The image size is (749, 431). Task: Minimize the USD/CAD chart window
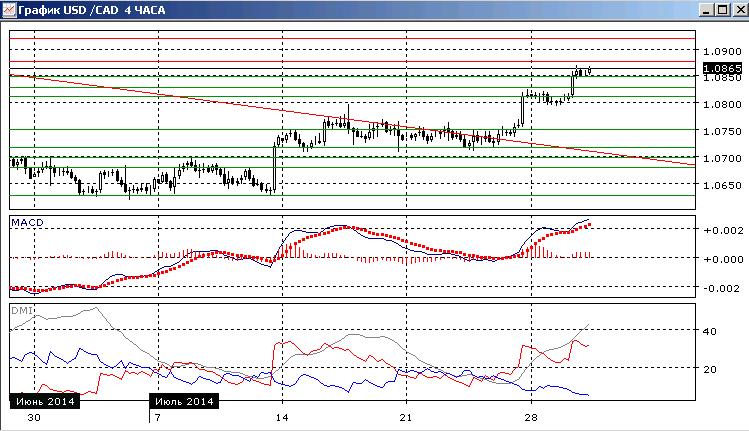pos(707,10)
